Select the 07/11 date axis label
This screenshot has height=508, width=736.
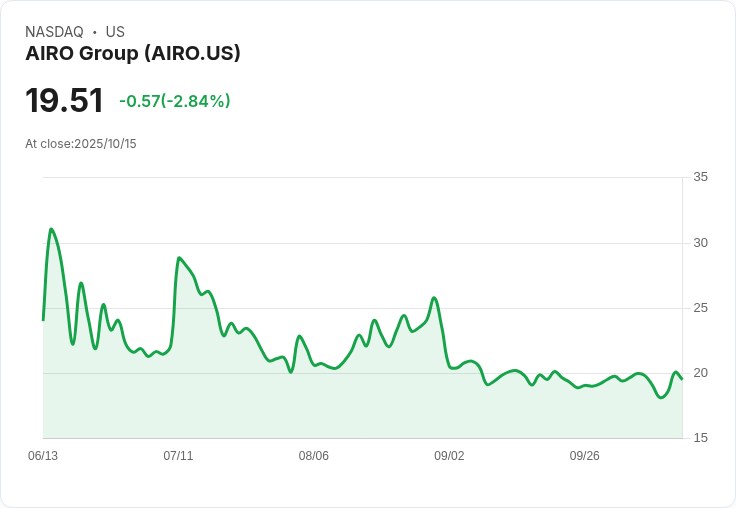point(178,455)
